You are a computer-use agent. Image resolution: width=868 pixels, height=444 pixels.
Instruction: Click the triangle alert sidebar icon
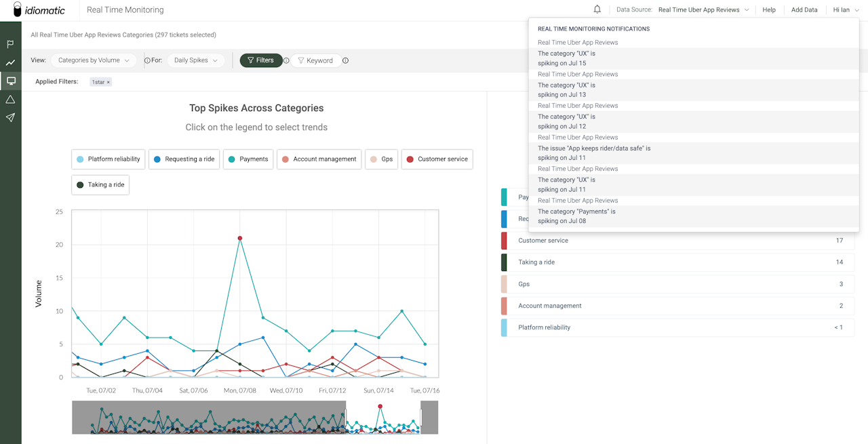click(x=10, y=100)
